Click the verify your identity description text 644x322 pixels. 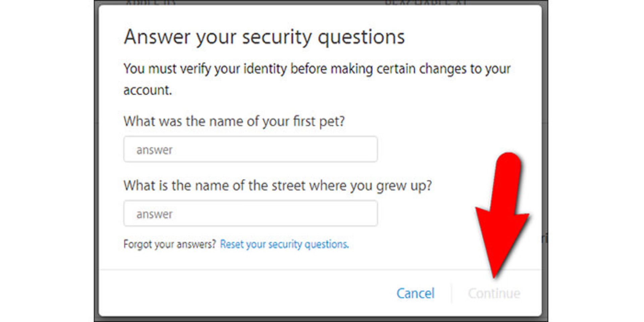(x=317, y=79)
